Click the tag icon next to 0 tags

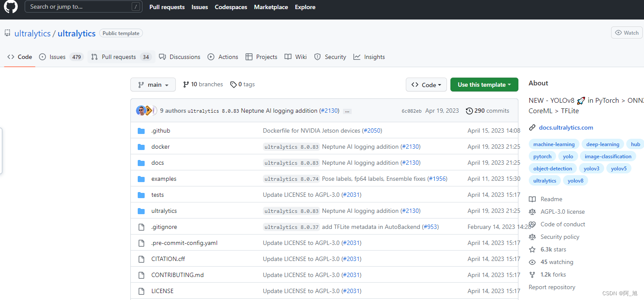(x=233, y=85)
